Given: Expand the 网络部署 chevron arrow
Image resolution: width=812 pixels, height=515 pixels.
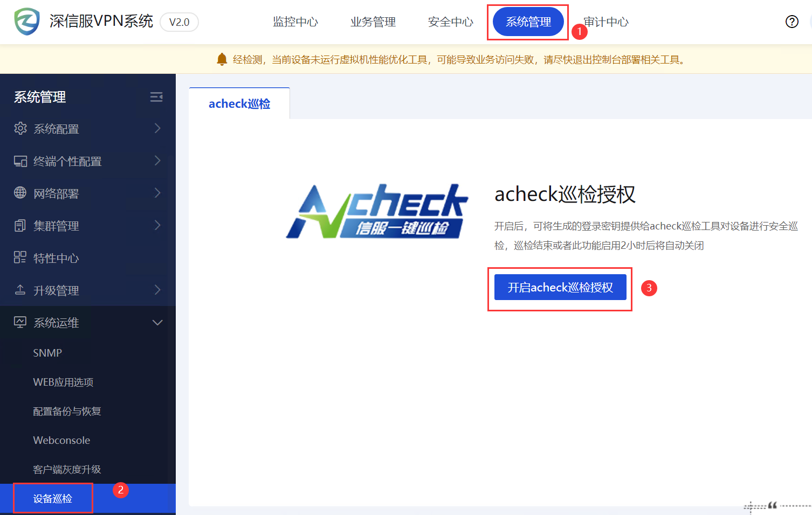Looking at the screenshot, I should 157,193.
